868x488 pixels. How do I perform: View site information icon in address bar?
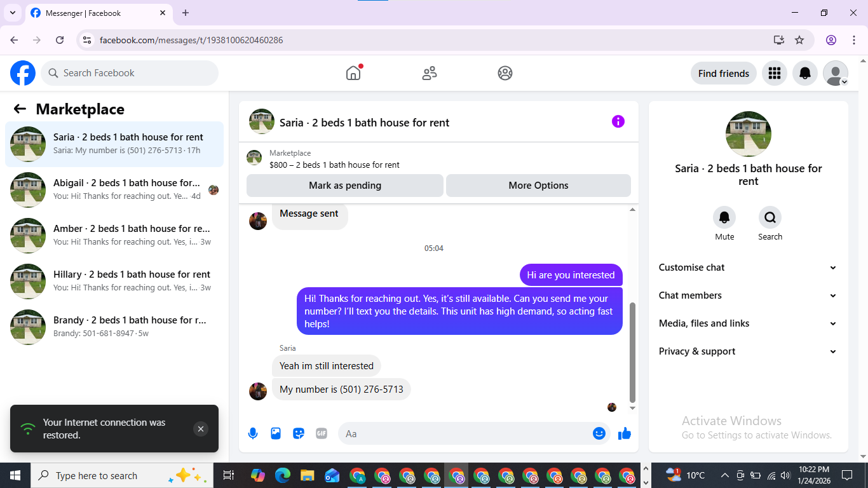pyautogui.click(x=88, y=40)
